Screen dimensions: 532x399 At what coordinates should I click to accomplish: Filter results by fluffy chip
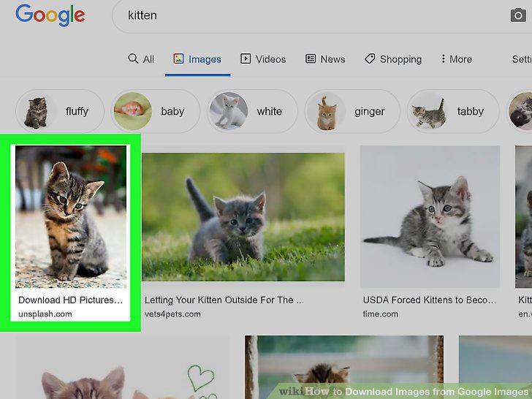[x=60, y=111]
